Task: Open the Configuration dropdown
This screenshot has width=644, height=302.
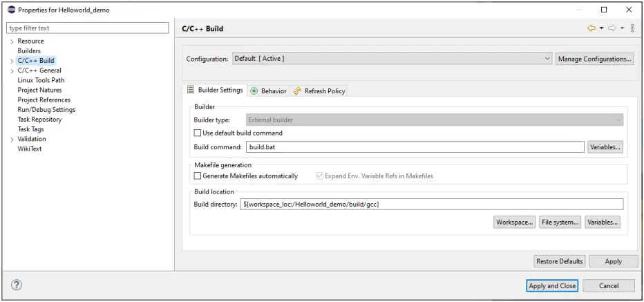Action: tap(392, 59)
